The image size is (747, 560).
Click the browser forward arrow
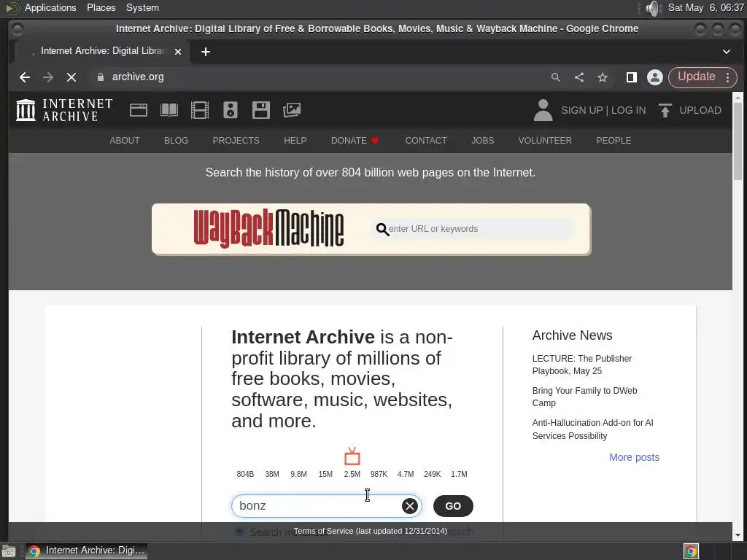(x=47, y=77)
